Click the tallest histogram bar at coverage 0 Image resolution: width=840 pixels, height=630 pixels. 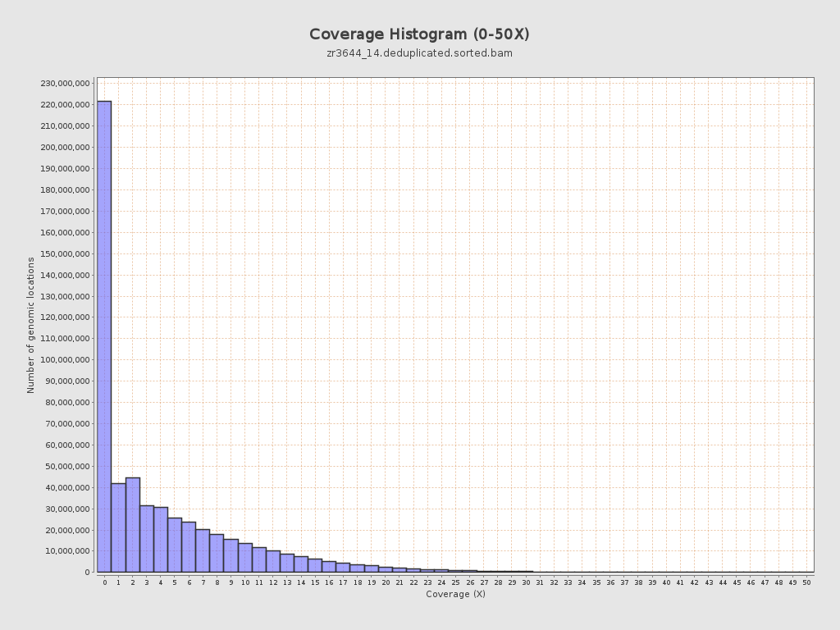point(104,336)
